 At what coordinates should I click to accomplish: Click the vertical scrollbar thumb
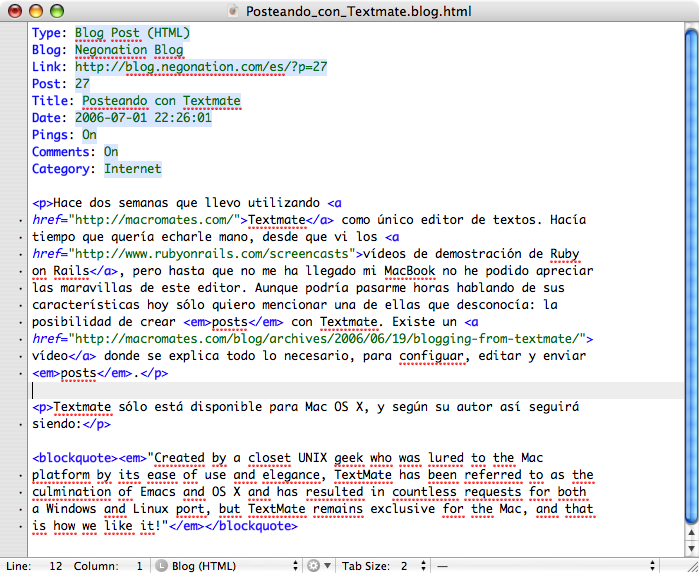pos(691,274)
